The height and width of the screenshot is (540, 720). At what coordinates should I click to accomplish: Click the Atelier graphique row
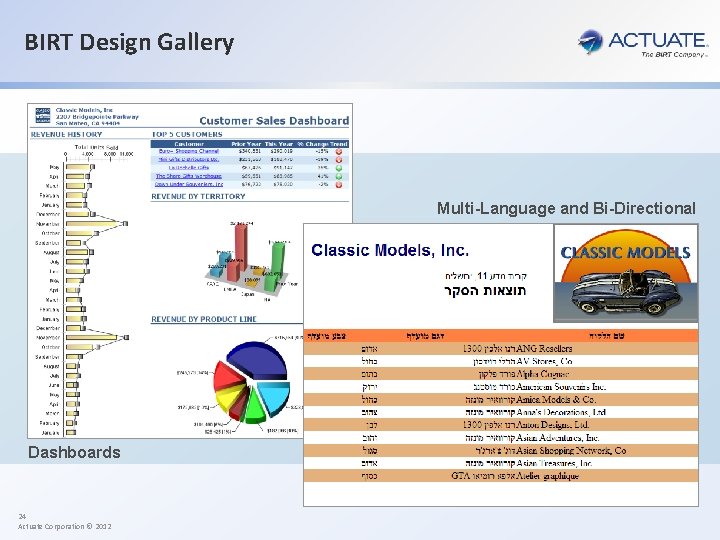click(x=501, y=476)
